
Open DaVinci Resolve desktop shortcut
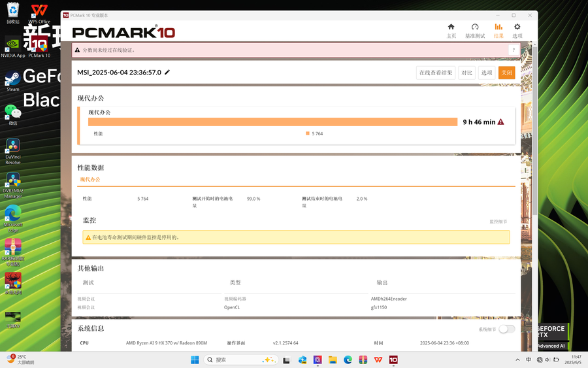[13, 152]
